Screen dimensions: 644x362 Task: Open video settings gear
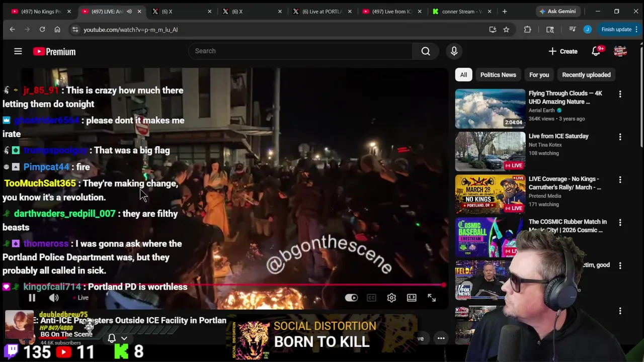391,298
